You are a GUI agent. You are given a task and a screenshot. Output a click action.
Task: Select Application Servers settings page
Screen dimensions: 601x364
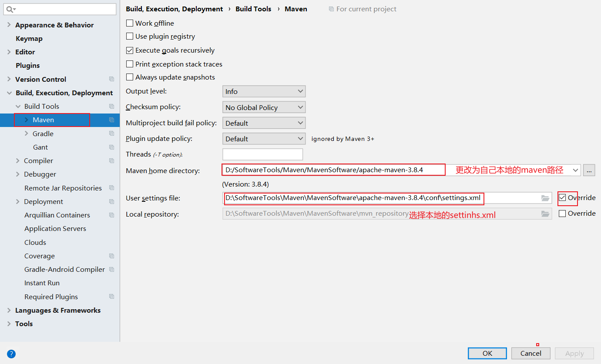coord(55,228)
